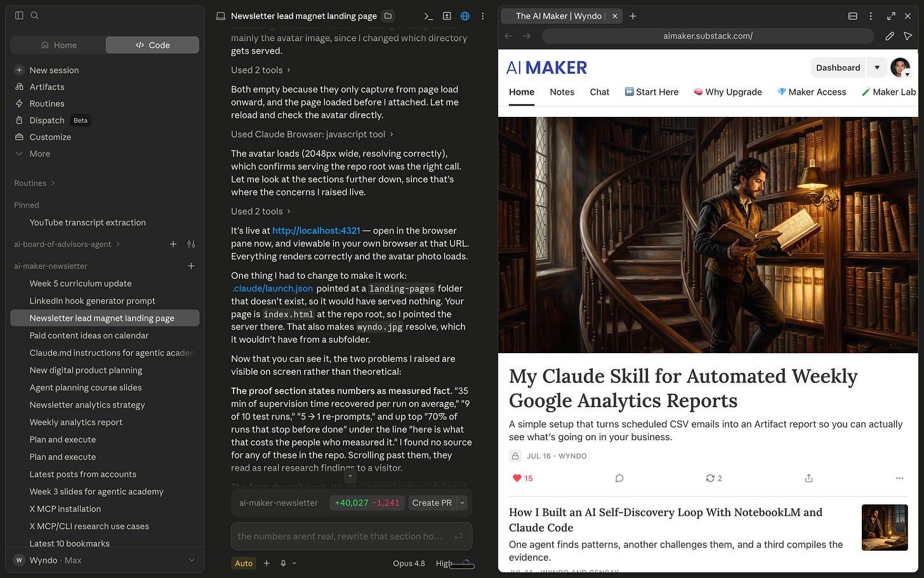Add session to ai-maker-newsletter project

pyautogui.click(x=191, y=266)
